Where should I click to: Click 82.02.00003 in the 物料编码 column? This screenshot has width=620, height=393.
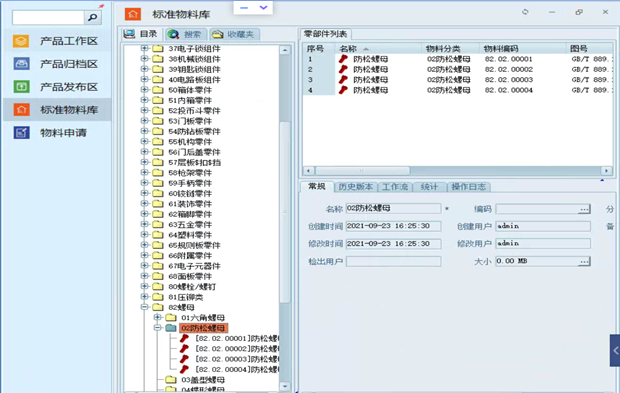pyautogui.click(x=508, y=79)
